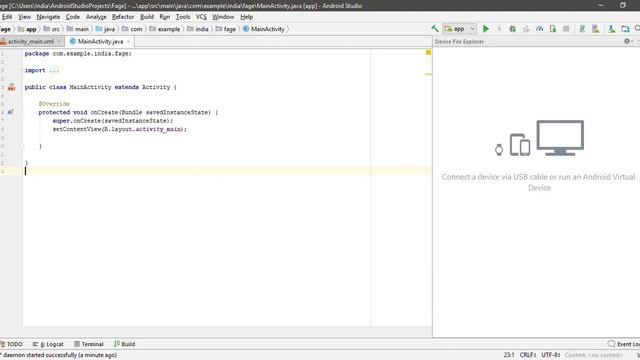
Task: Open Project Structure toolbar icon
Action: (625, 29)
